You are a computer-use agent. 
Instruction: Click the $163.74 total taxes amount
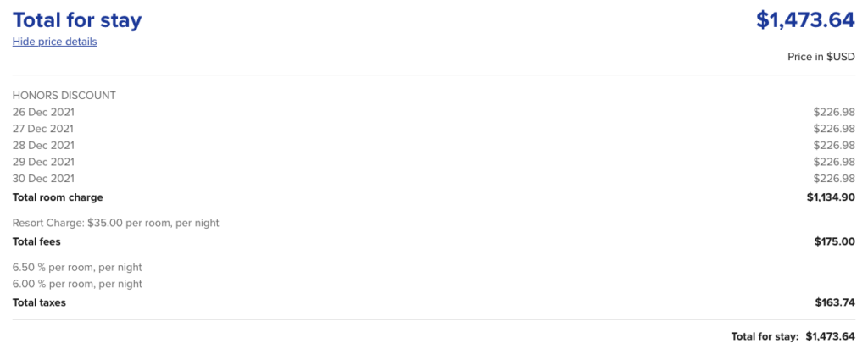[835, 302]
